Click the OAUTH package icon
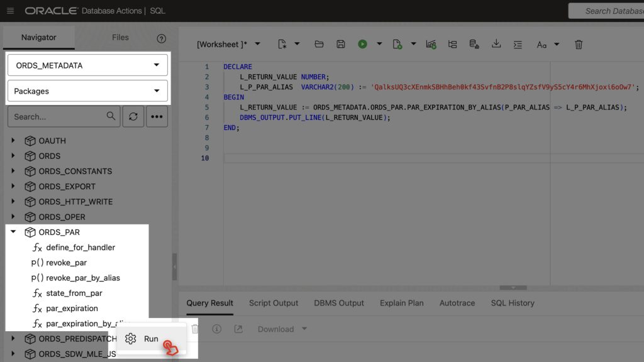This screenshot has width=644, height=362. point(30,141)
